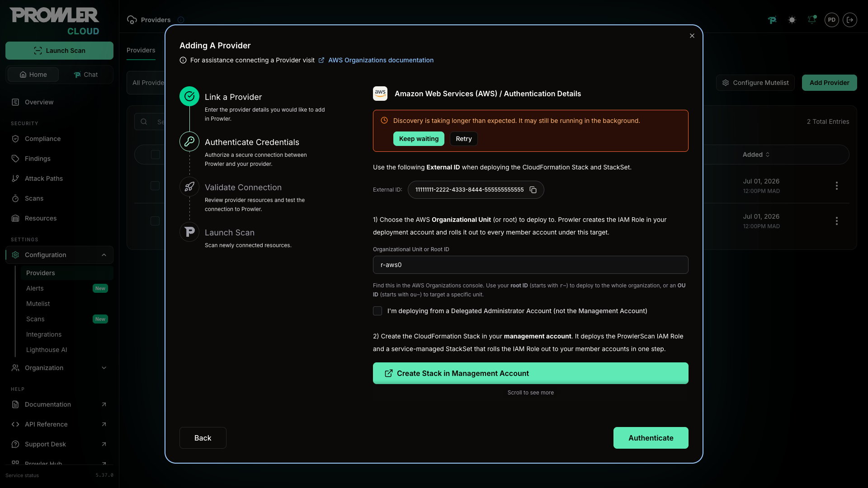Open Scans under Configuration
868x488 pixels.
[x=67, y=319]
